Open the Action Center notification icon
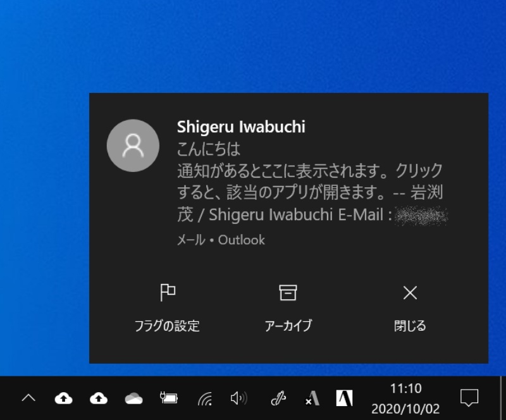Viewport: 506px width, 420px height. pos(469,398)
